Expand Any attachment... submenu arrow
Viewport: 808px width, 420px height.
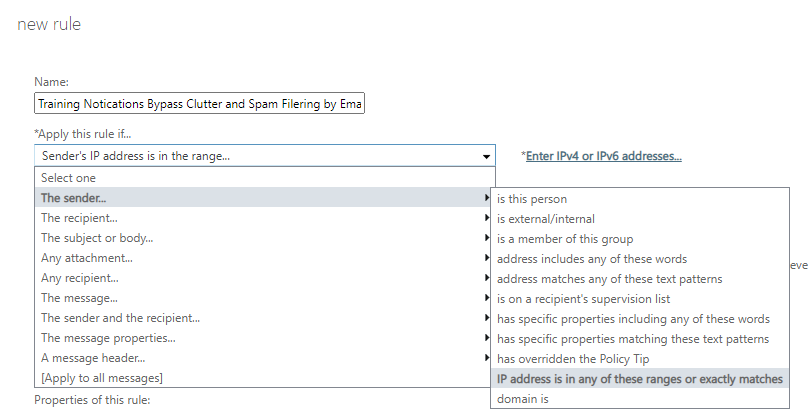click(x=486, y=258)
